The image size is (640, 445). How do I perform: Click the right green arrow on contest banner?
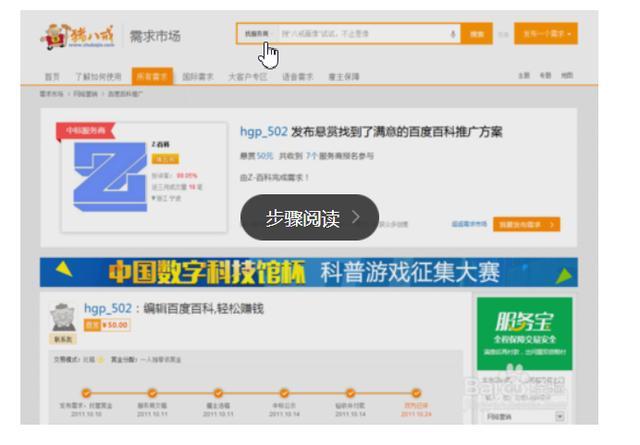[564, 276]
